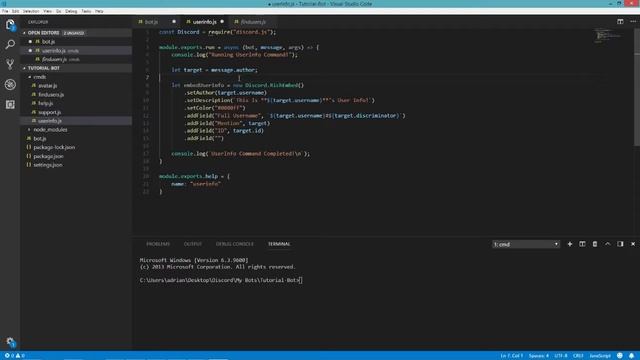Open package.json in the explorer

coord(48,156)
